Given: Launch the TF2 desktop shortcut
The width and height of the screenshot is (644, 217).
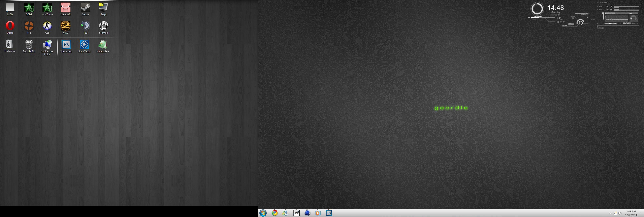Looking at the screenshot, I should 29,28.
